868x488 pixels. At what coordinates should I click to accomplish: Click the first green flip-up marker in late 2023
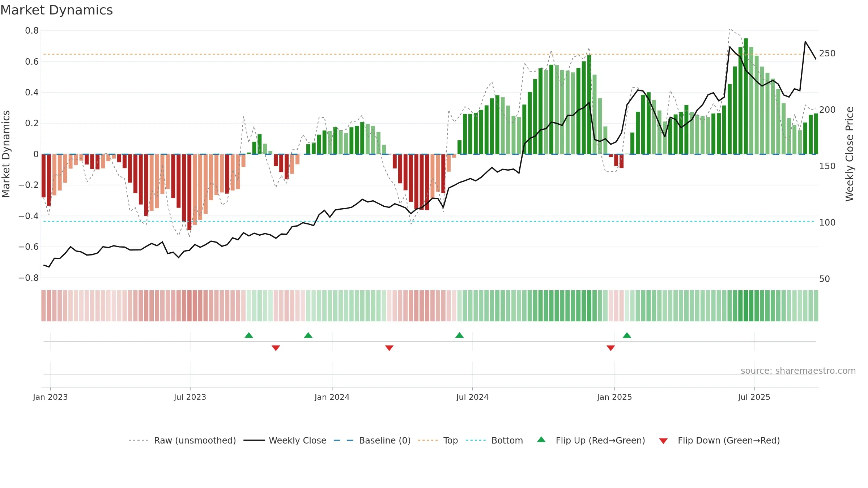249,335
